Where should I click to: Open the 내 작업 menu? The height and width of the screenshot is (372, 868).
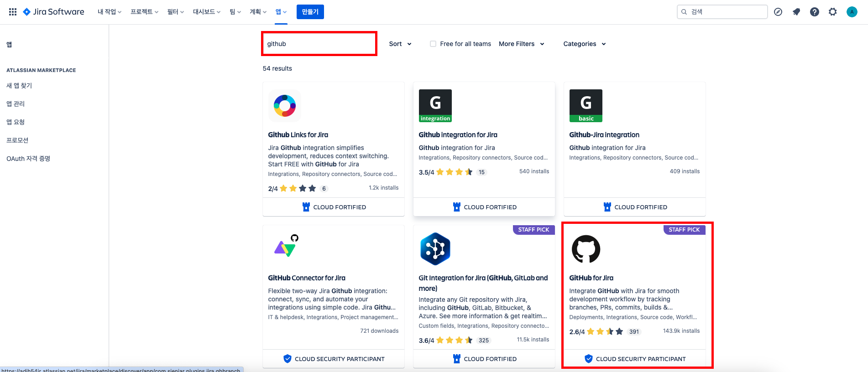(x=110, y=12)
